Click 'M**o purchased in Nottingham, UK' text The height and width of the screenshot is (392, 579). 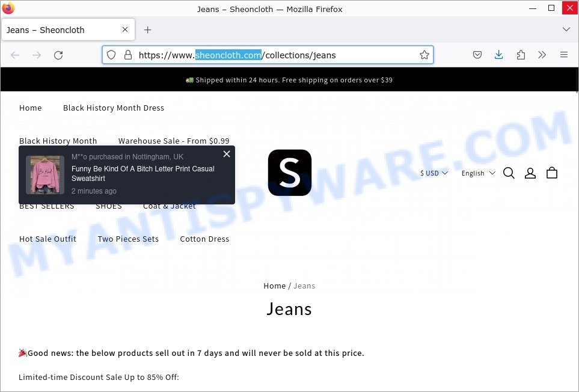pyautogui.click(x=127, y=156)
